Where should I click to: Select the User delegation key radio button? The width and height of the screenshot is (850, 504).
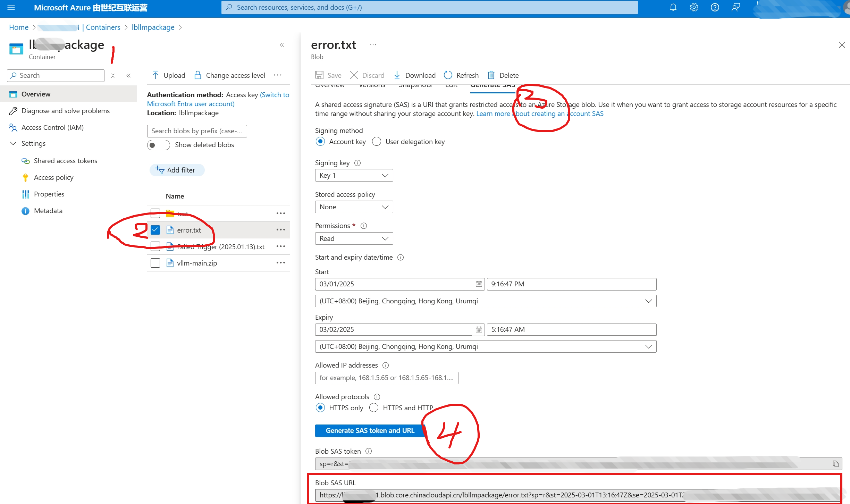(x=376, y=141)
